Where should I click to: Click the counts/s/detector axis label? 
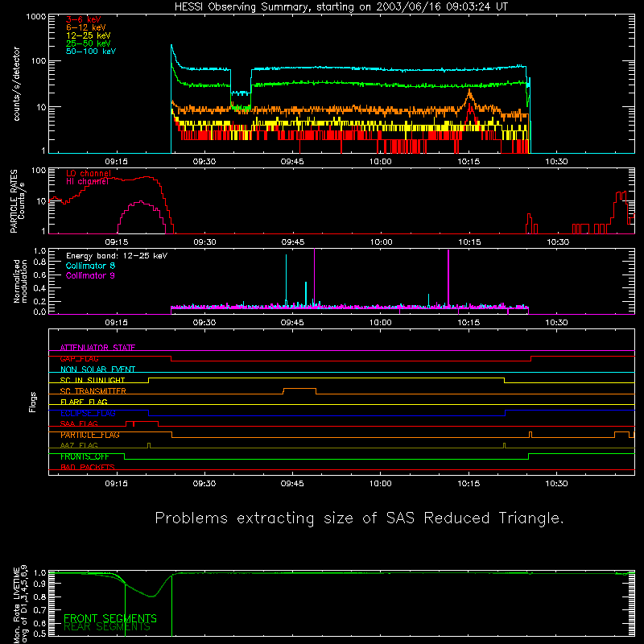(x=17, y=84)
